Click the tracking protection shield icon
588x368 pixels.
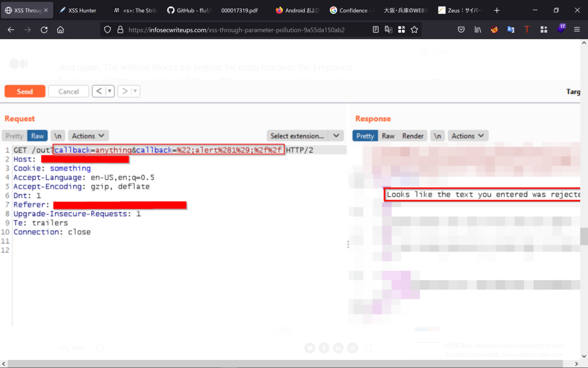tap(107, 29)
